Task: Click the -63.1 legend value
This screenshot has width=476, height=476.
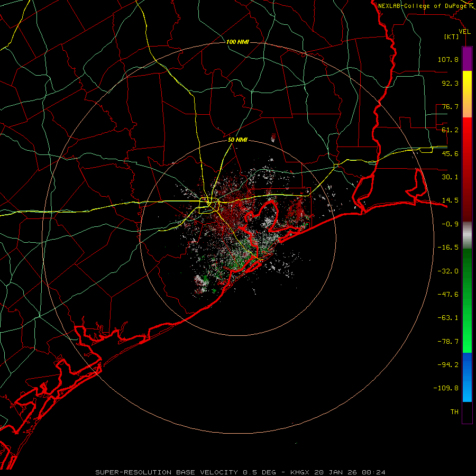Action: click(448, 318)
